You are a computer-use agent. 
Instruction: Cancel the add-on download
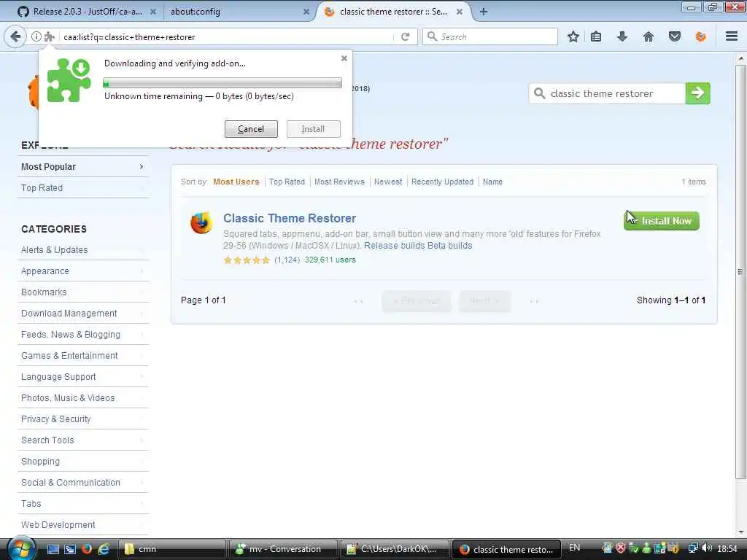pyautogui.click(x=251, y=128)
